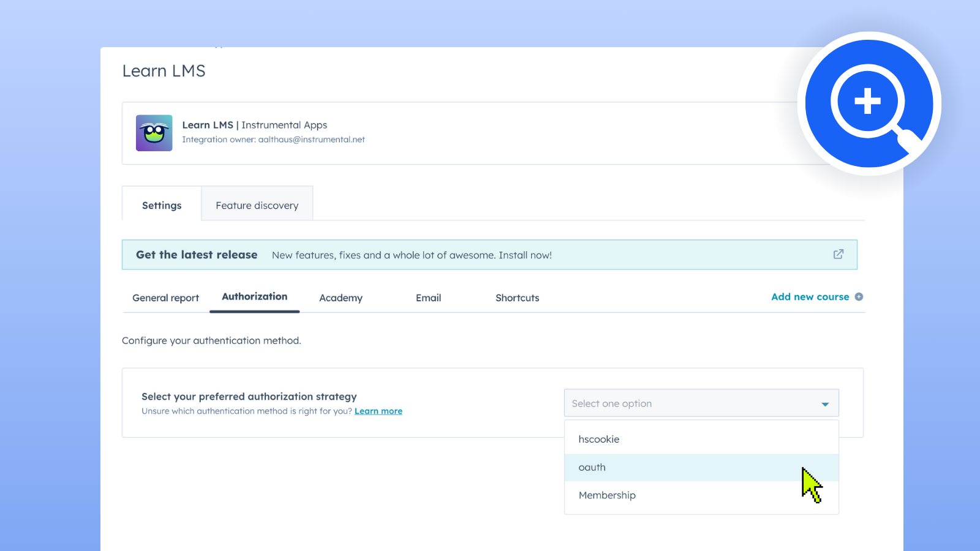Click the 'Get the latest release' banner text

coord(197,255)
